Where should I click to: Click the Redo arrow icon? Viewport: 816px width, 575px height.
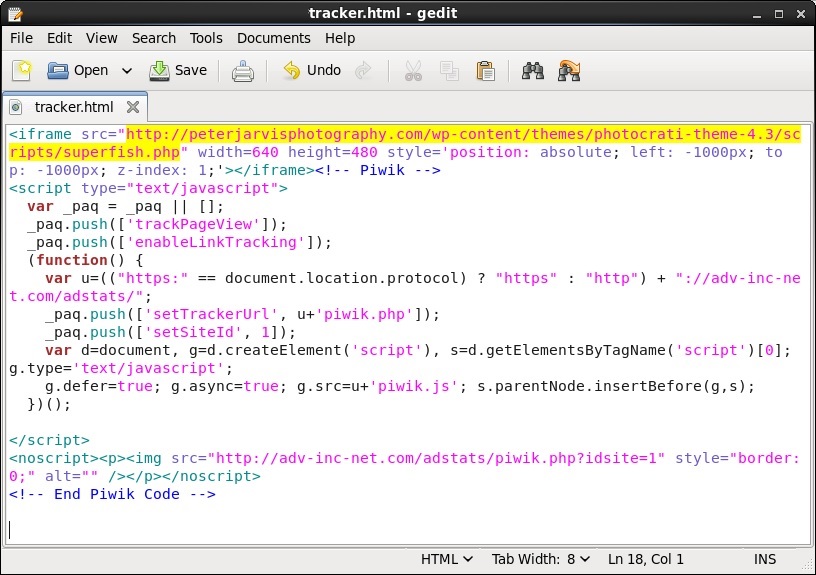pyautogui.click(x=364, y=71)
